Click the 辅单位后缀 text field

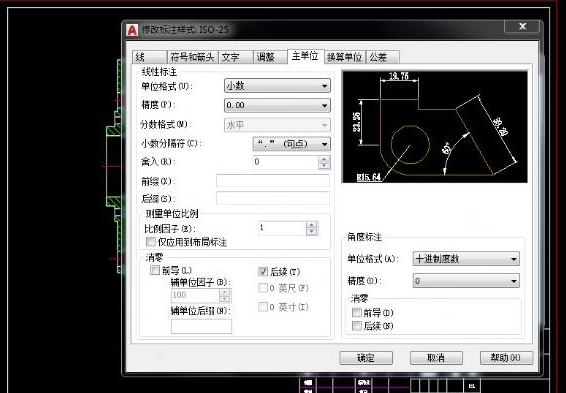201,326
